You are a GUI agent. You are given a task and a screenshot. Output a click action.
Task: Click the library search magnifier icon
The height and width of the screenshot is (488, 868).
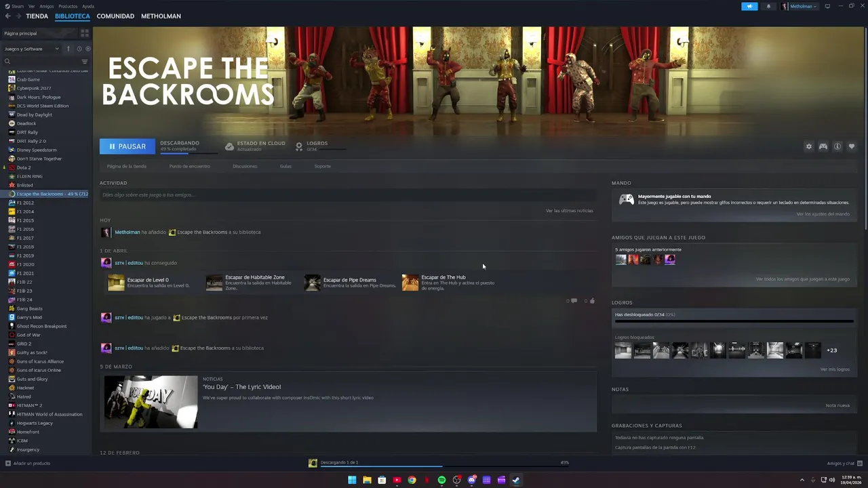point(7,62)
